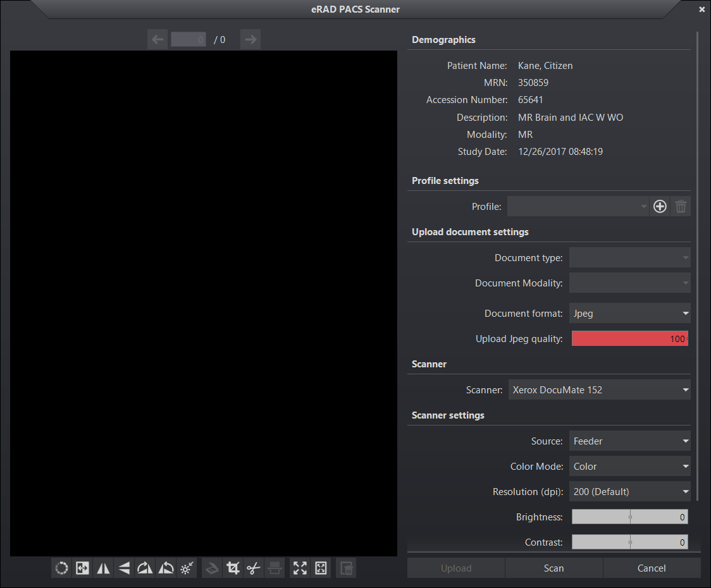Click the scissors cut icon
Screen dimensions: 711x588
(254, 568)
